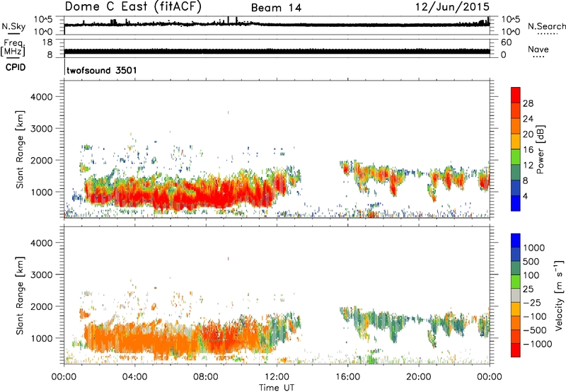
Task: Click "Slant Range [km]" label of power panel
Action: point(20,149)
